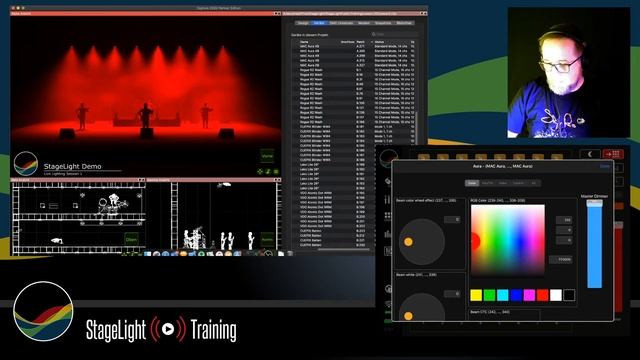Click the fixtures list vertical scrollbar
This screenshot has height=360, width=640.
coord(416,127)
